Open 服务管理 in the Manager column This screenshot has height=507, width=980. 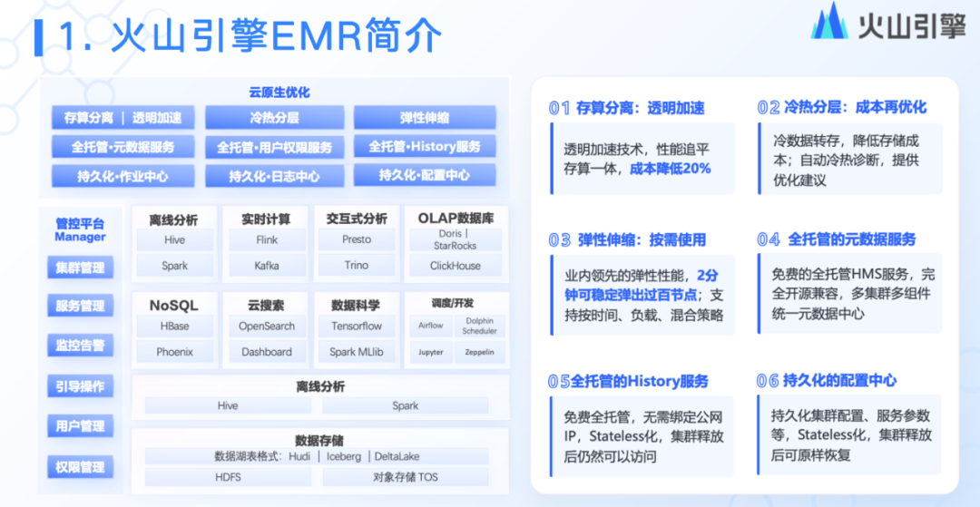(x=80, y=307)
